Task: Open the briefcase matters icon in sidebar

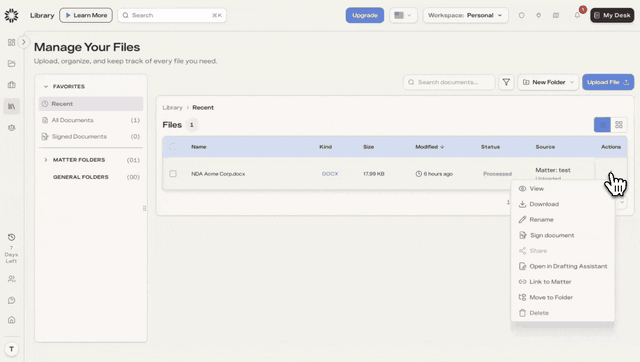Action: [x=11, y=85]
